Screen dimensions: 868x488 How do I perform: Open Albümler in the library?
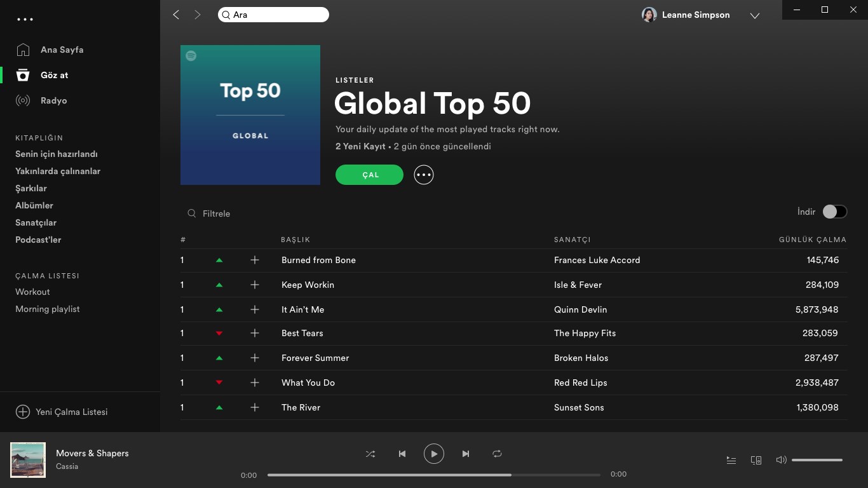[x=34, y=205]
